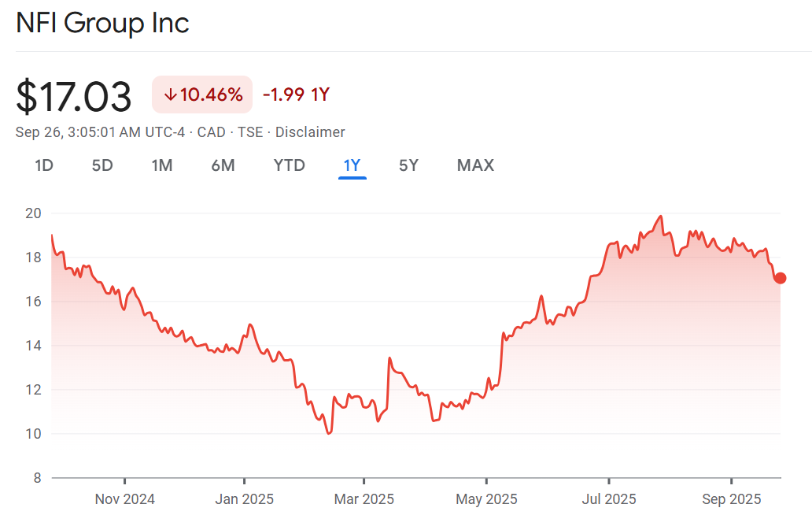Open the YTD chart view
812x530 pixels.
(x=289, y=165)
